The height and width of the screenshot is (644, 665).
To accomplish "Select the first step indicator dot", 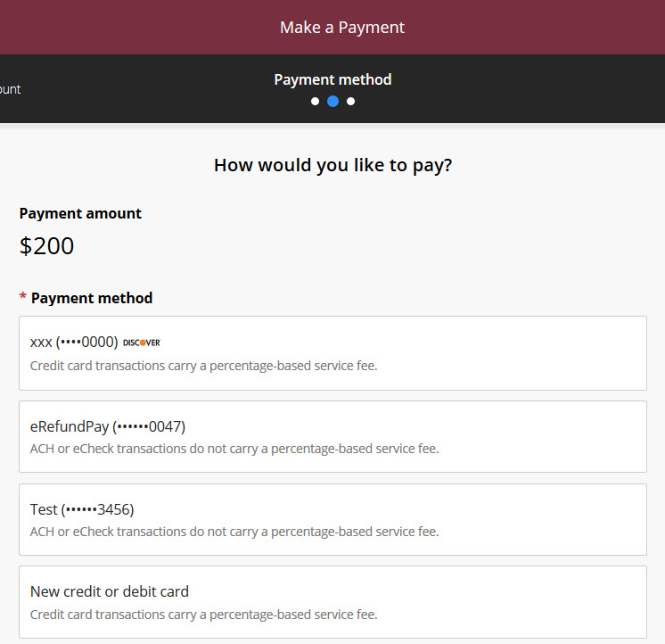I will point(315,102).
